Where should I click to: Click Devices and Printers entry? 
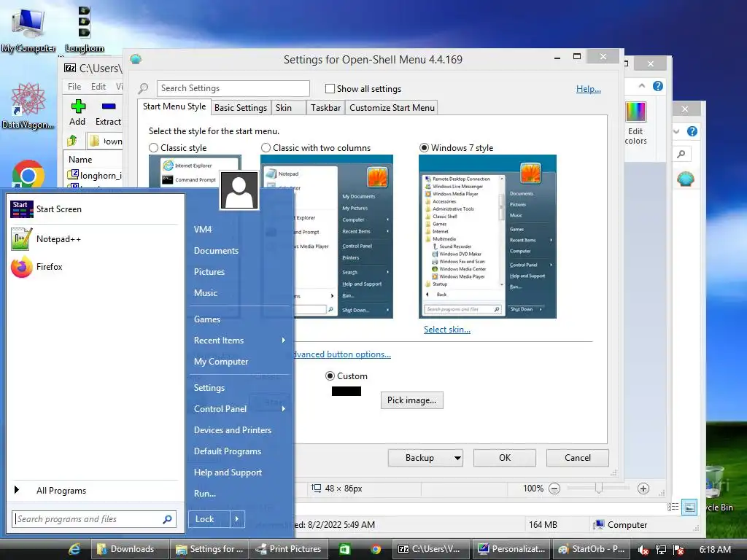coord(233,430)
